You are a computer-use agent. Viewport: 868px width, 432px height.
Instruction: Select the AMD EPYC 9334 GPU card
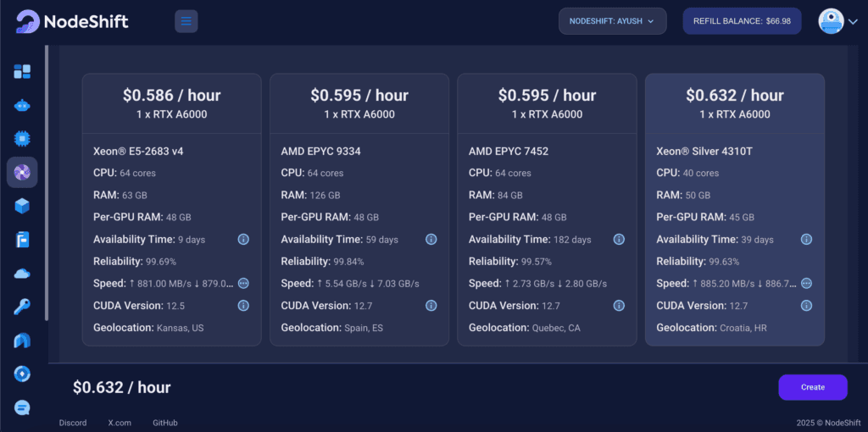[x=359, y=209]
